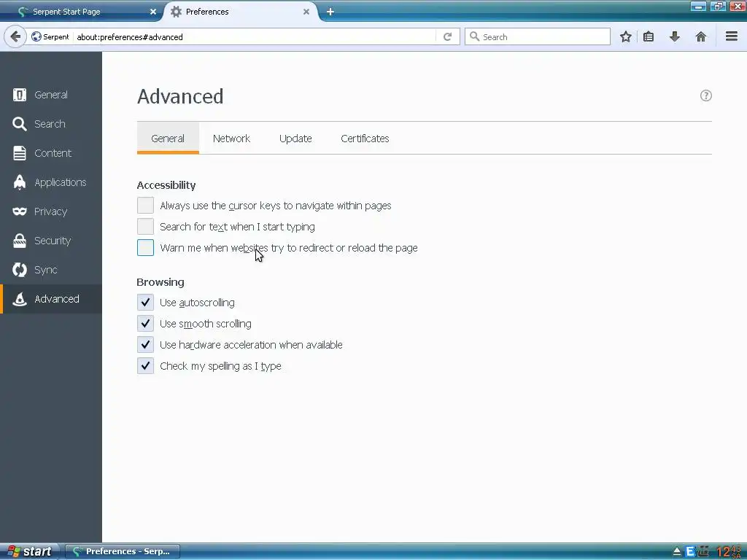Open a new tab with plus button
The width and height of the screenshot is (747, 560).
click(330, 12)
